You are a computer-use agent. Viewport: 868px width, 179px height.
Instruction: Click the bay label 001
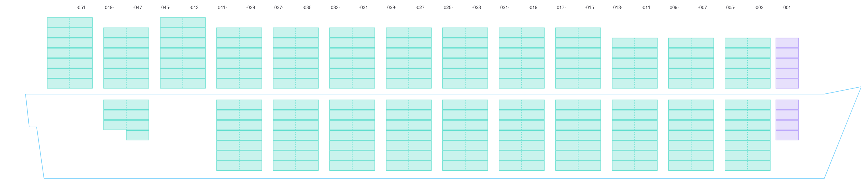pos(787,8)
